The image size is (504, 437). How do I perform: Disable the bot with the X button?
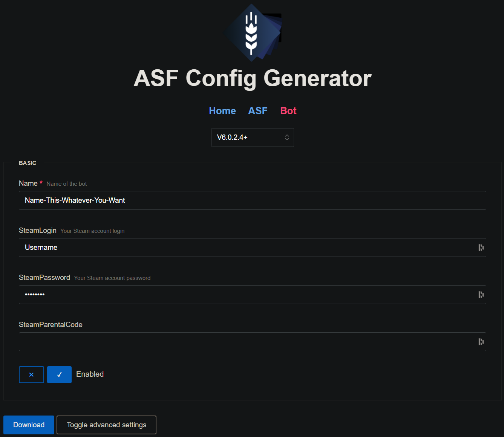click(x=31, y=374)
